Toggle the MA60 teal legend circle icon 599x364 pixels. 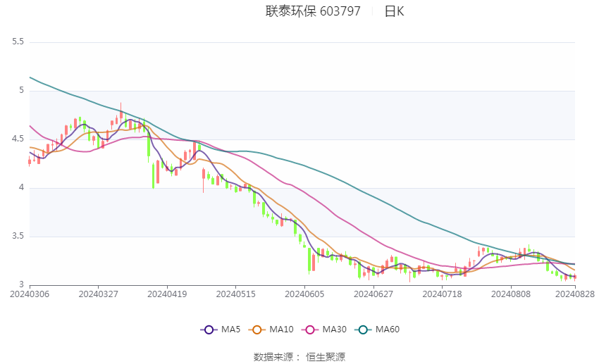pos(363,330)
